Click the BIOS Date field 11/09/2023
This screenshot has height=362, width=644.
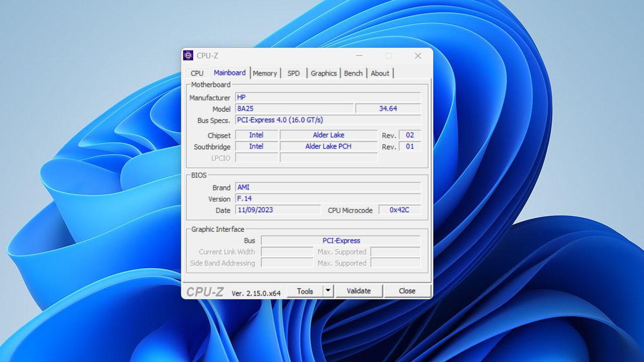[x=277, y=210]
